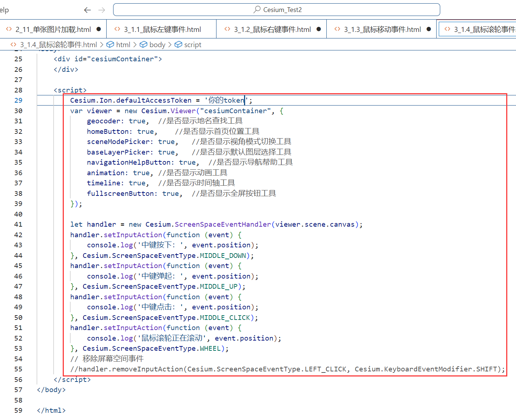Viewport: 516px width, 420px height.
Task: Open breadcrumb file 3_1.4_鼠标滚轮事件.html
Action: (x=58, y=45)
